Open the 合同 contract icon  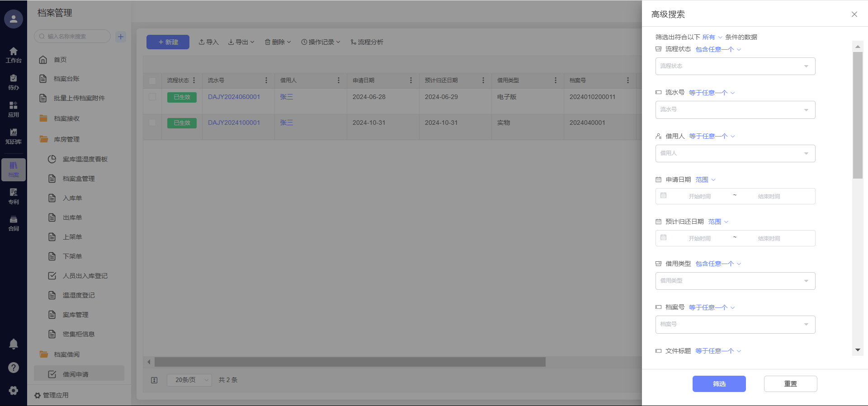coord(14,223)
